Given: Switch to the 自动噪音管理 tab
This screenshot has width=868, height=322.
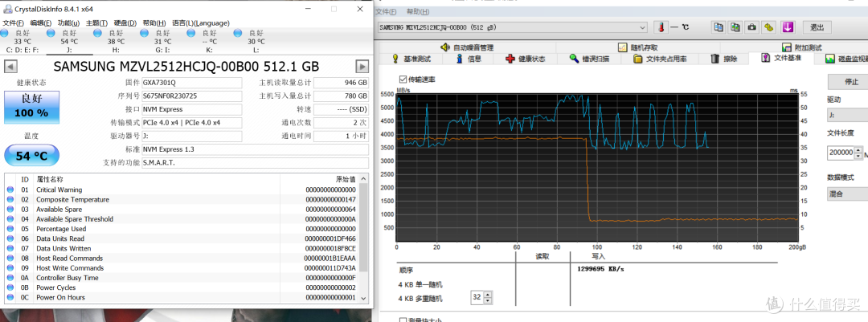Looking at the screenshot, I should [466, 47].
